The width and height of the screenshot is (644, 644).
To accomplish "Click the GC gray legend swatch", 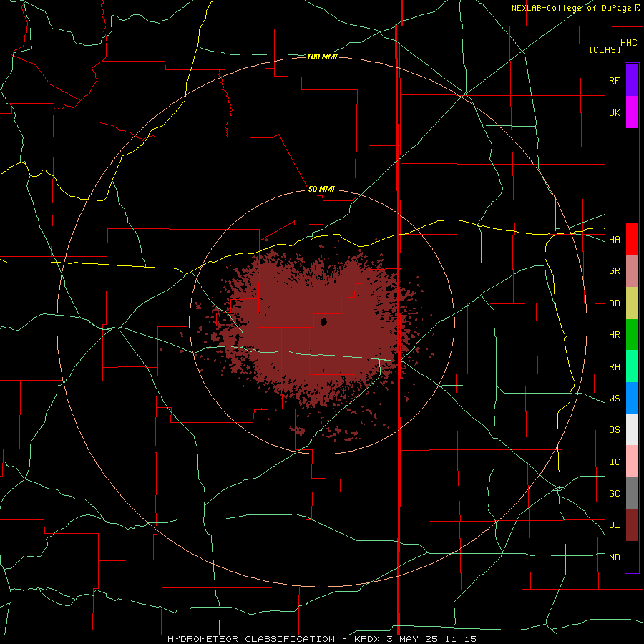I will tap(632, 493).
